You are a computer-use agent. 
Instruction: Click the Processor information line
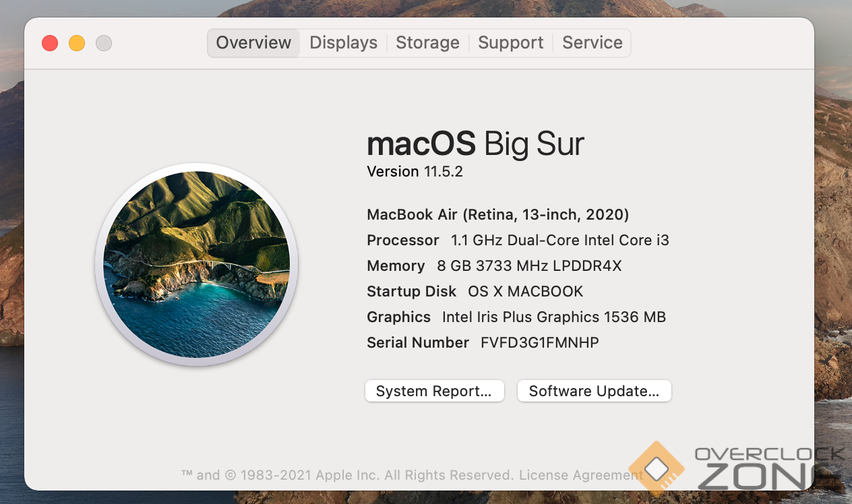coord(518,241)
